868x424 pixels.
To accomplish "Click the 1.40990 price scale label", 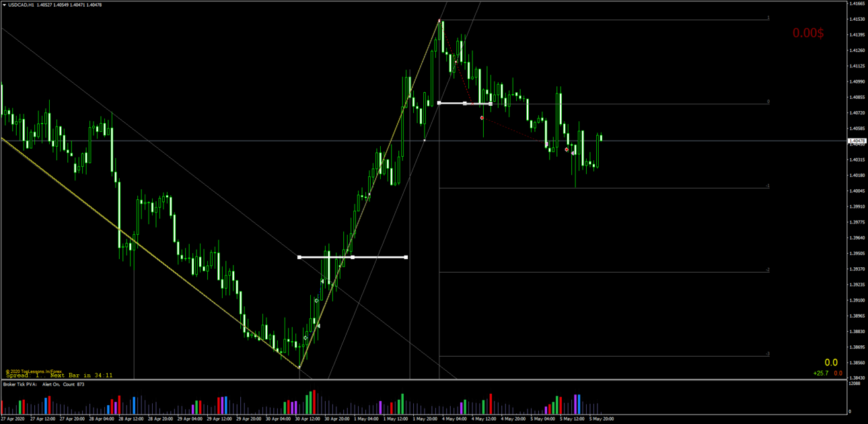I will click(x=858, y=81).
